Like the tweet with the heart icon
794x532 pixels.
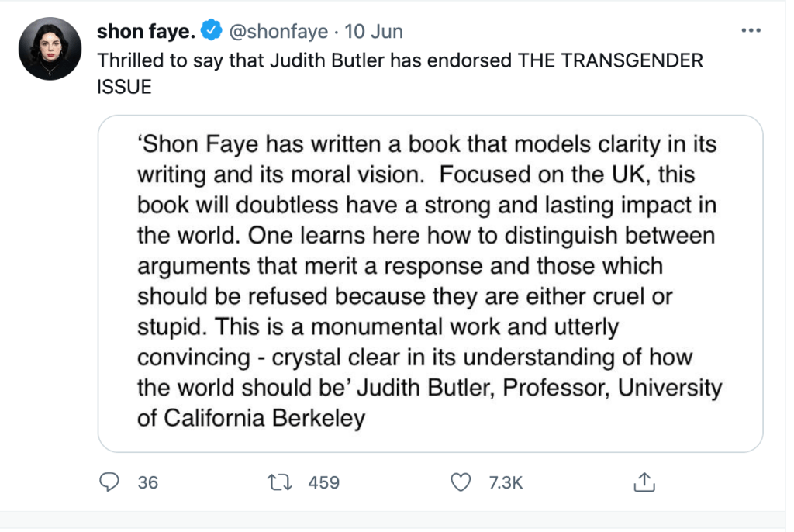click(x=461, y=482)
